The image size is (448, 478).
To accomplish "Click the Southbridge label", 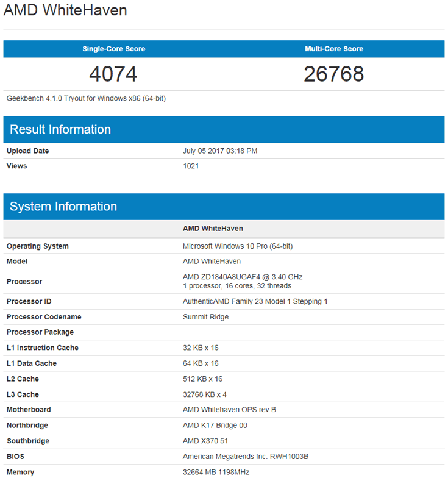I will (28, 441).
